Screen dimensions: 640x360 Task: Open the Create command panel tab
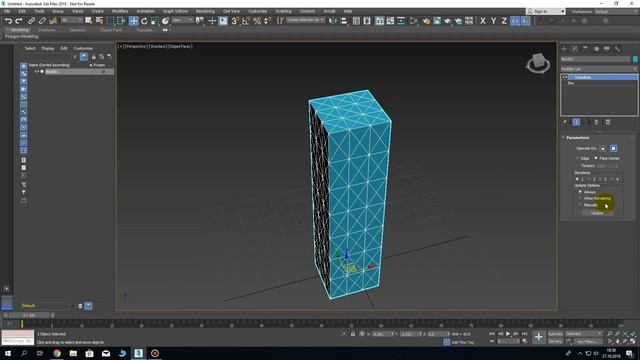pyautogui.click(x=564, y=49)
